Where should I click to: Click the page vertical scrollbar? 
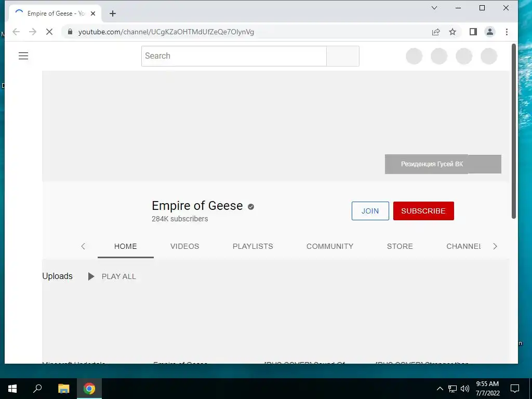(514, 131)
